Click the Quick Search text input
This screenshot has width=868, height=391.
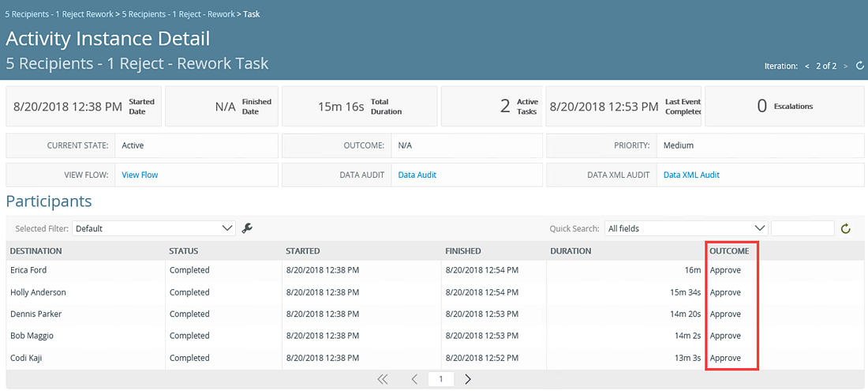[x=802, y=228]
